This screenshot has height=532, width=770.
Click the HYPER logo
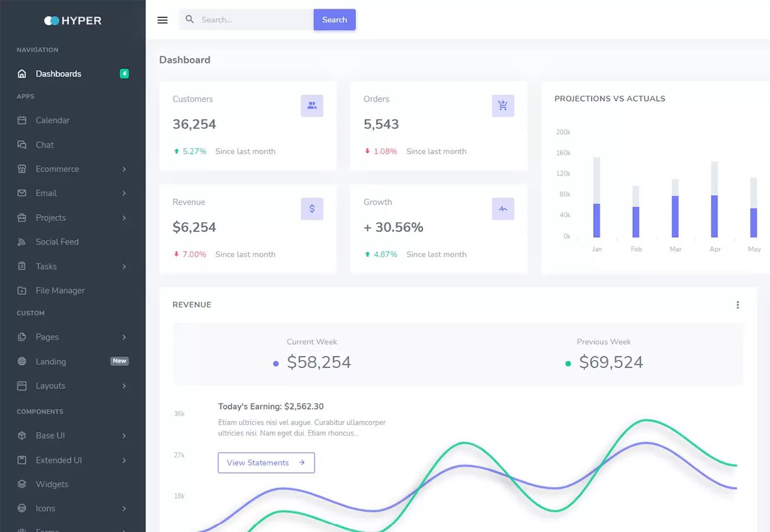73,21
